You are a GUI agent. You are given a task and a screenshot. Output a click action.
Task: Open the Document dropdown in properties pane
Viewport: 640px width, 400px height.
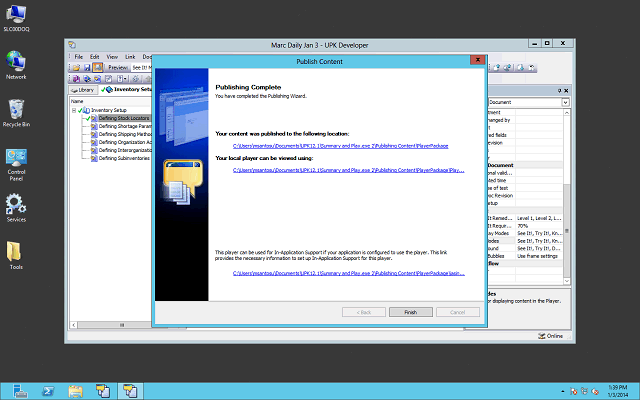point(565,102)
